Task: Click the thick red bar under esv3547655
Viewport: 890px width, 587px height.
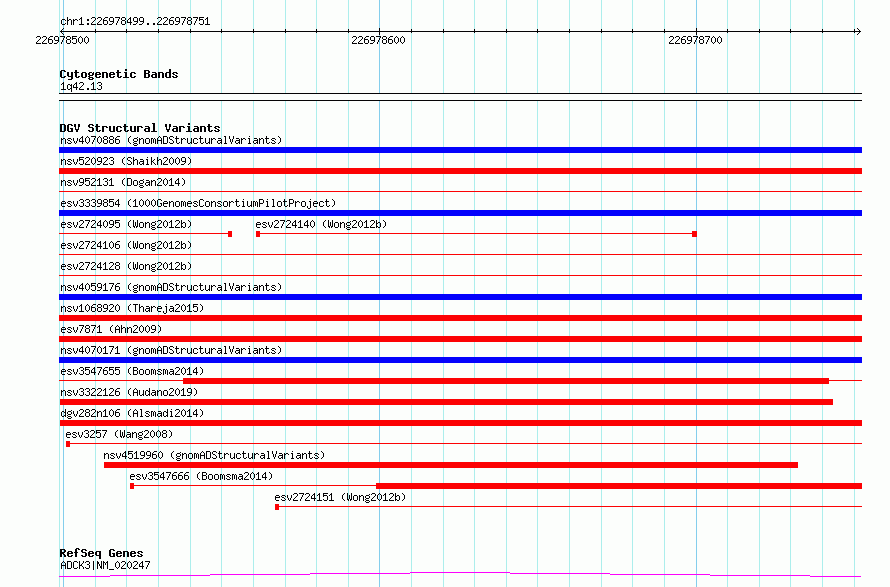Action: pyautogui.click(x=506, y=381)
